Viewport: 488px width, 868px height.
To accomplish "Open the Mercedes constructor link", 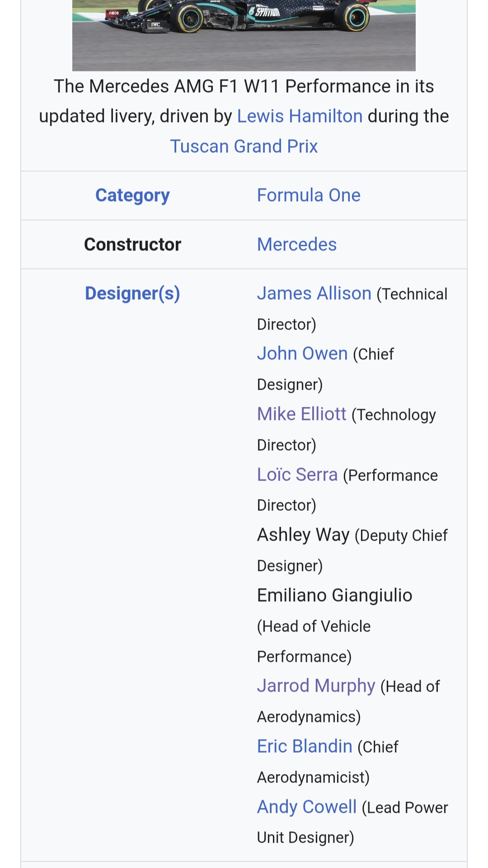I will (297, 245).
